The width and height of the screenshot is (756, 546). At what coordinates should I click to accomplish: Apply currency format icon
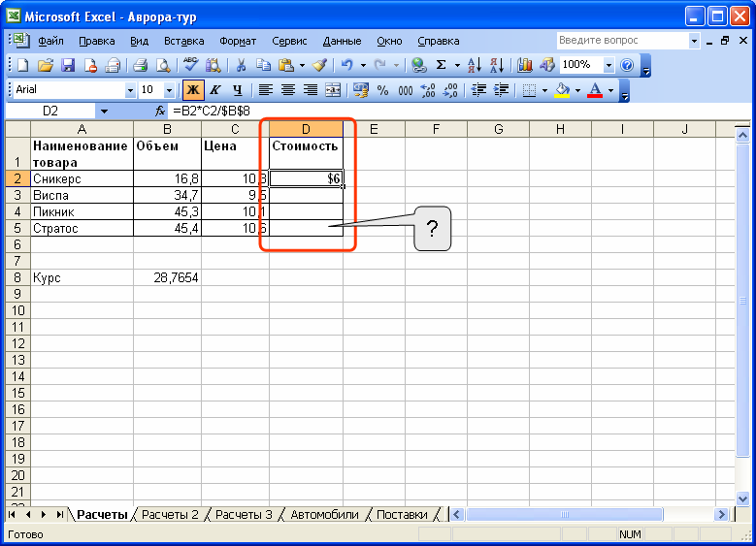pyautogui.click(x=361, y=90)
